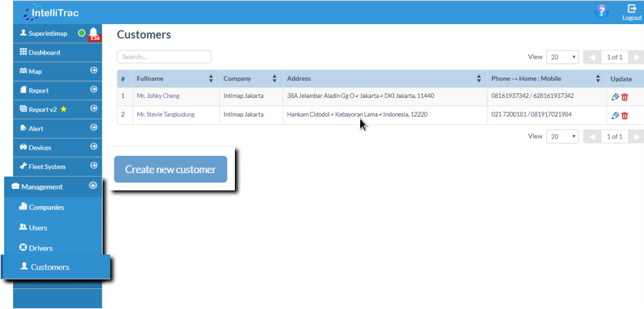Click the Logout icon
The width and height of the screenshot is (644, 309).
point(632,12)
